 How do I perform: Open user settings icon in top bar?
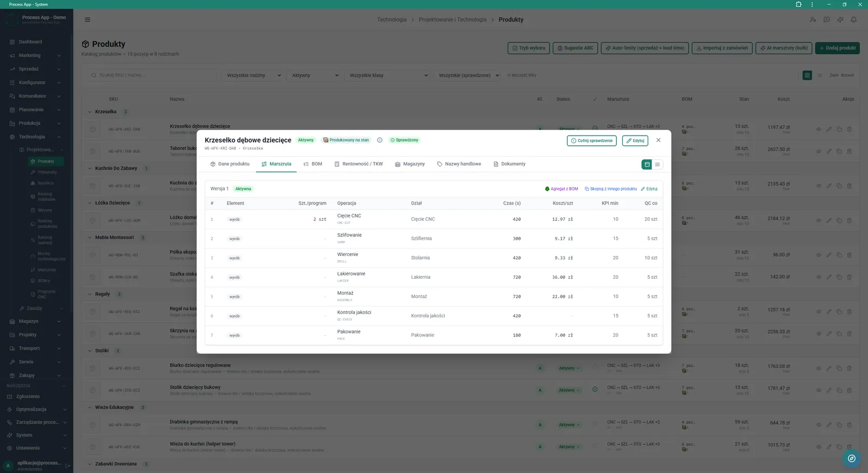click(x=813, y=20)
